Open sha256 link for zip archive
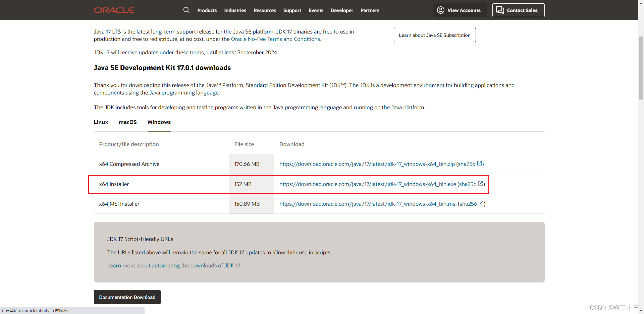The width and height of the screenshot is (644, 314). (467, 164)
